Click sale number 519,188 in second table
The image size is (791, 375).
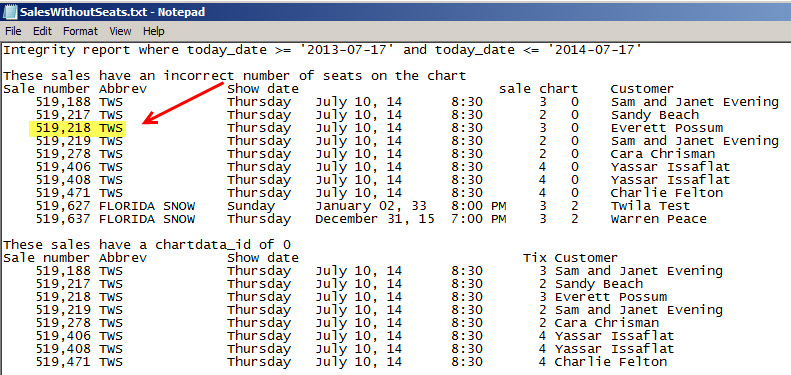coord(63,271)
